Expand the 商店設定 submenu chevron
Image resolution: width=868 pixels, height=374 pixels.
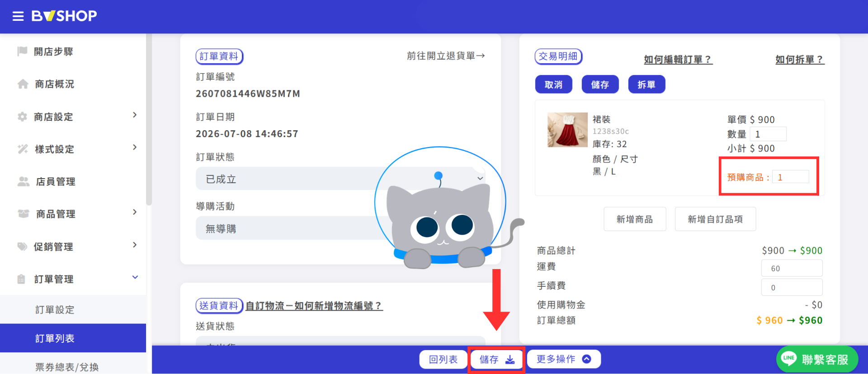[135, 115]
